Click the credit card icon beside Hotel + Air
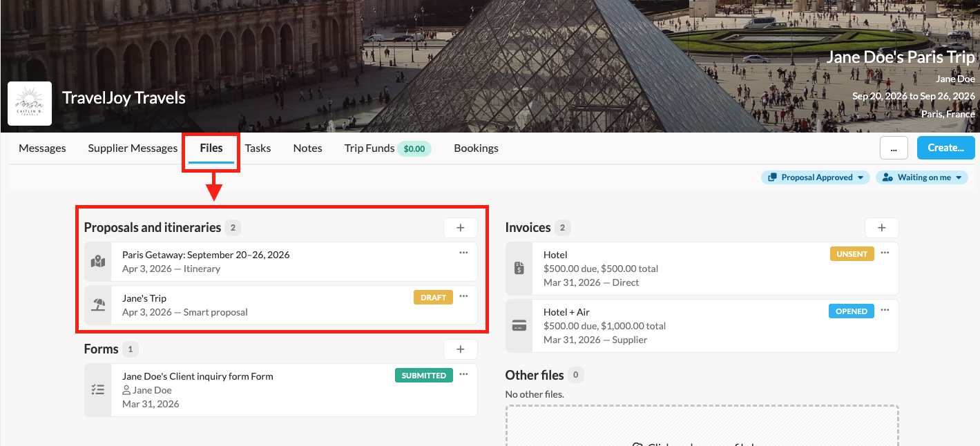Image resolution: width=980 pixels, height=446 pixels. [x=519, y=326]
